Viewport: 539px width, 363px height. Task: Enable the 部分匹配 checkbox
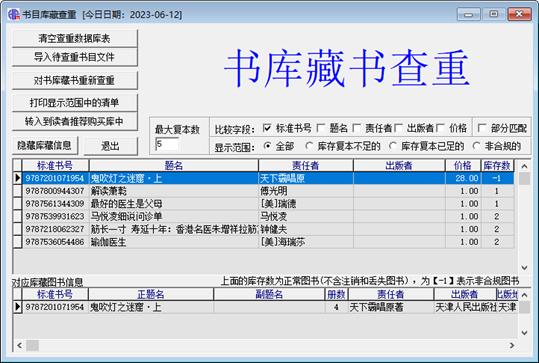(482, 128)
